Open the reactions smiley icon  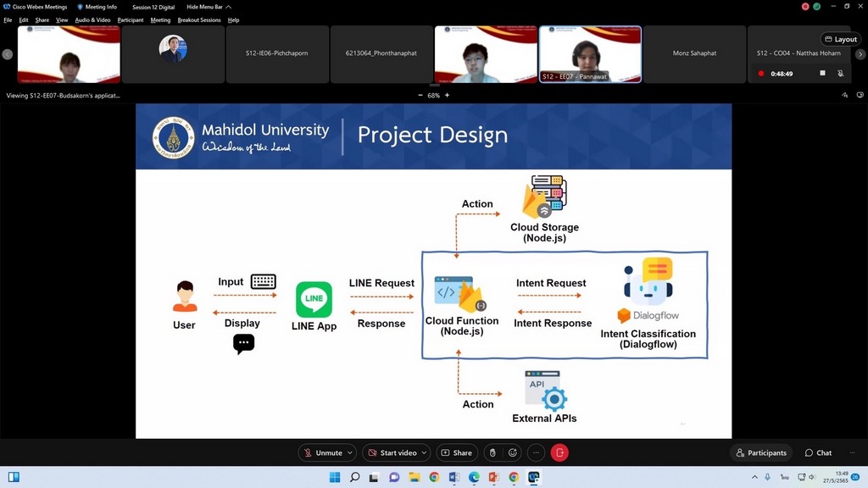[513, 452]
